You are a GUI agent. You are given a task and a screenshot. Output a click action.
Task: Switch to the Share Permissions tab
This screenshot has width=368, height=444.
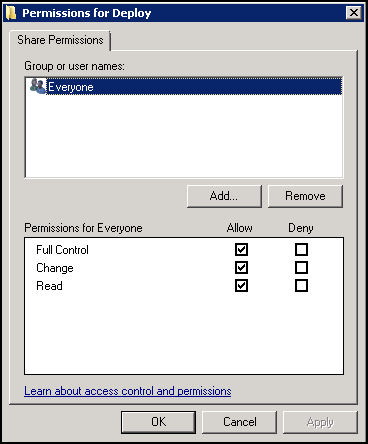tap(60, 40)
